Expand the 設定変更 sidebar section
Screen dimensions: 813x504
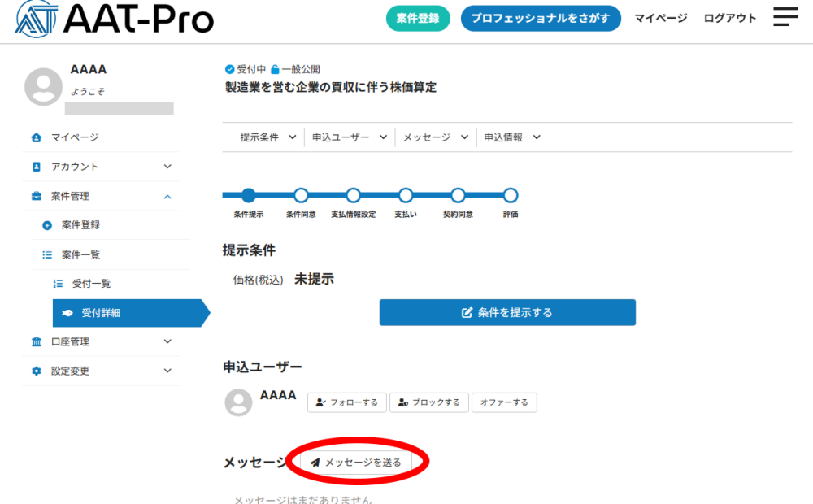pyautogui.click(x=167, y=371)
